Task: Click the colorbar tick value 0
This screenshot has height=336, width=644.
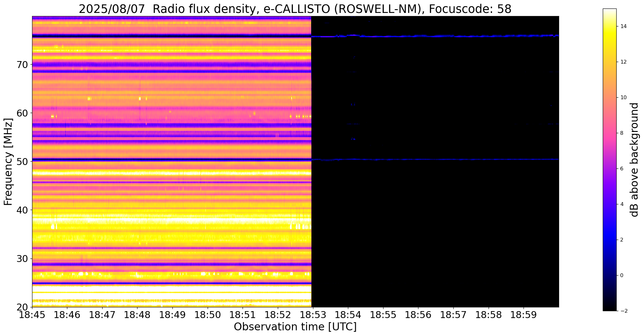Action: click(621, 276)
